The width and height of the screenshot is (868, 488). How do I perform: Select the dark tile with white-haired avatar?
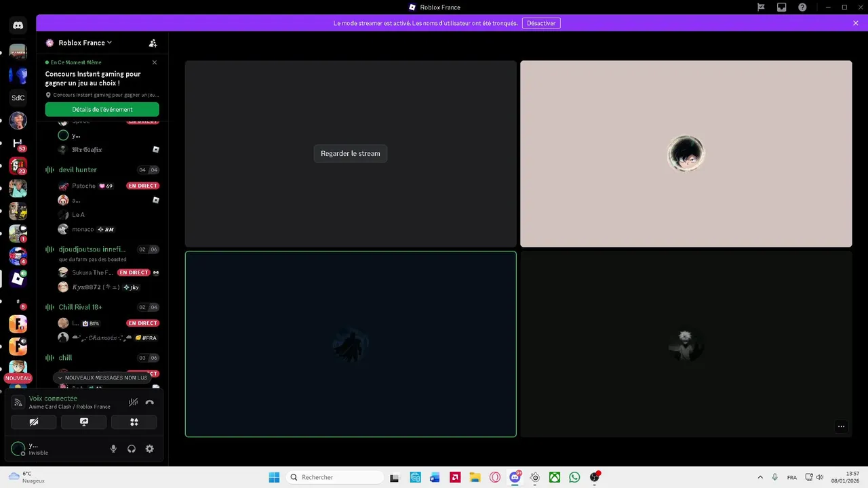click(x=686, y=344)
